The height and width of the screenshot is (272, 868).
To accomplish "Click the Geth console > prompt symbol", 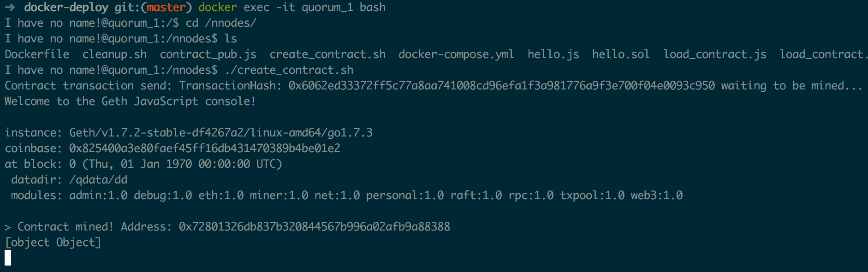I will [x=8, y=227].
